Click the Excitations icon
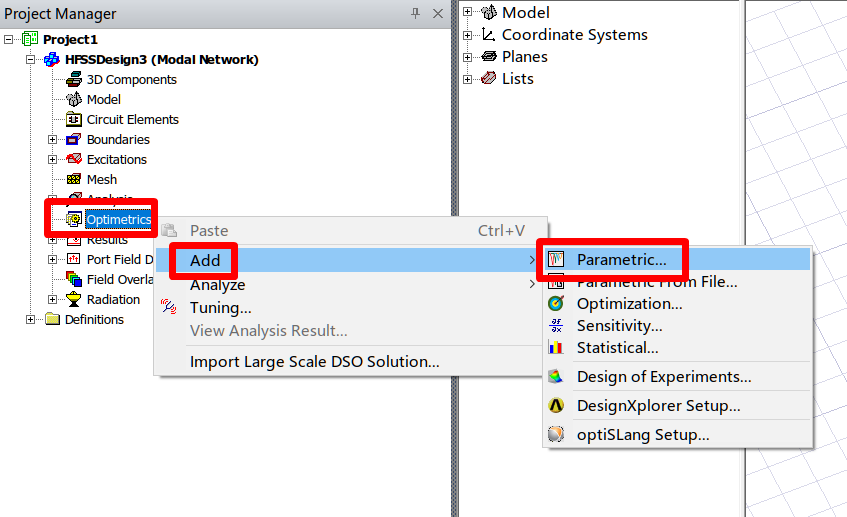The width and height of the screenshot is (847, 517). point(74,159)
